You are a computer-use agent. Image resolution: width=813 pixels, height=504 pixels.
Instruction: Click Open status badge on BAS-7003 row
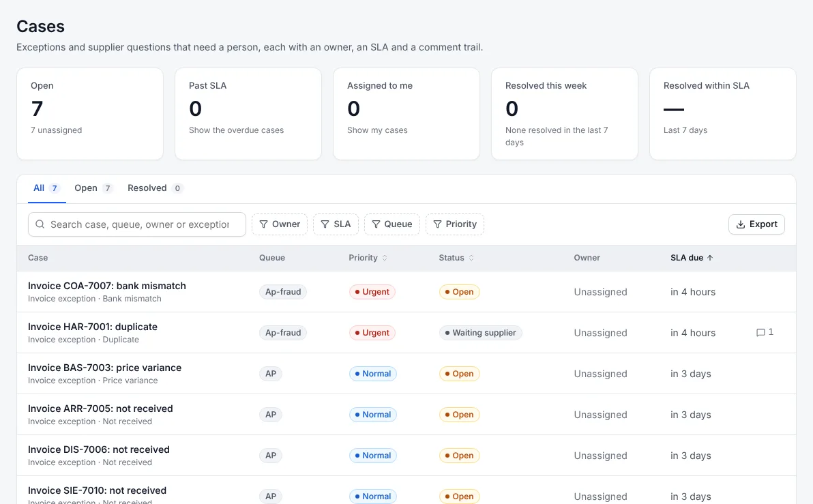pyautogui.click(x=460, y=374)
